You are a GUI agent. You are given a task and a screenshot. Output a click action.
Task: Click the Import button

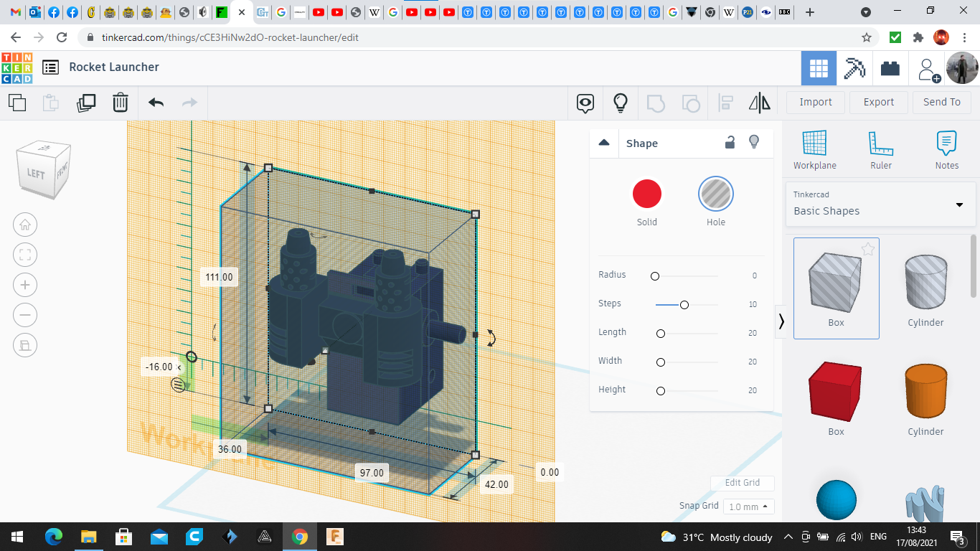[x=816, y=102]
